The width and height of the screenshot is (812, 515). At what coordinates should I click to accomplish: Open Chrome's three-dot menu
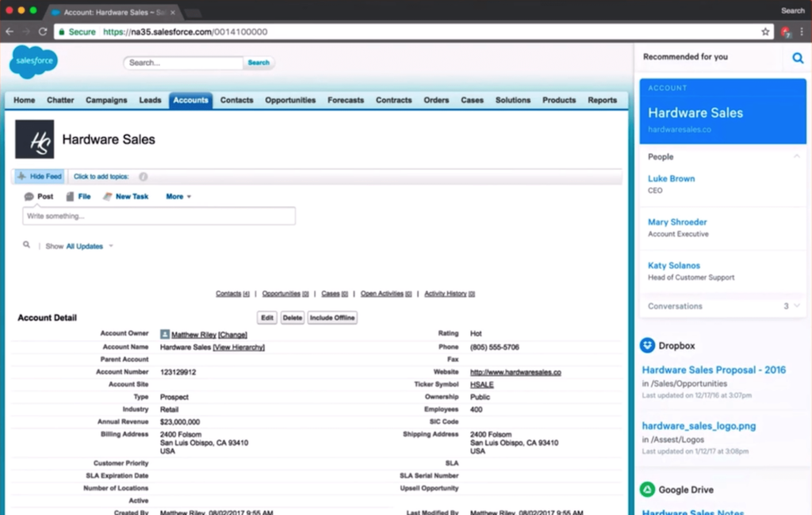click(x=802, y=32)
